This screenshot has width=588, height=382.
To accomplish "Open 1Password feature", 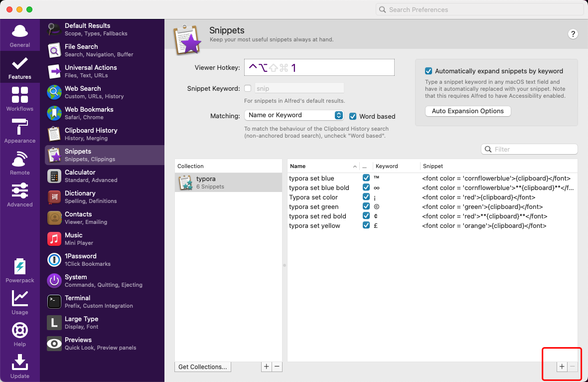I will [x=104, y=260].
